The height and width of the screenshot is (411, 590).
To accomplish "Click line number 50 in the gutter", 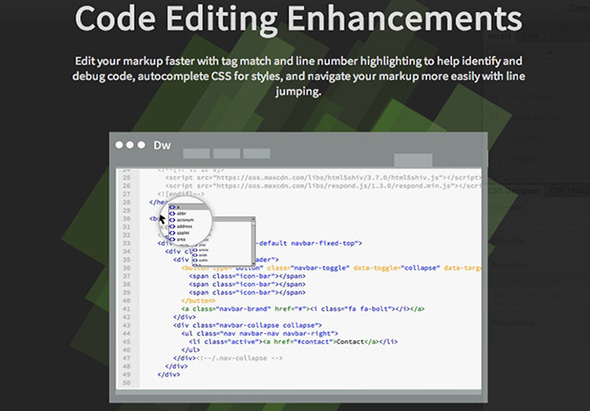I will [126, 383].
